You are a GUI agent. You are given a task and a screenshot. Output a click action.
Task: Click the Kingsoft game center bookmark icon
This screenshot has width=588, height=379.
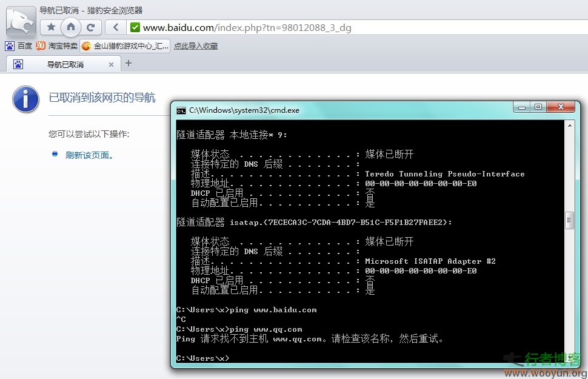(x=86, y=46)
